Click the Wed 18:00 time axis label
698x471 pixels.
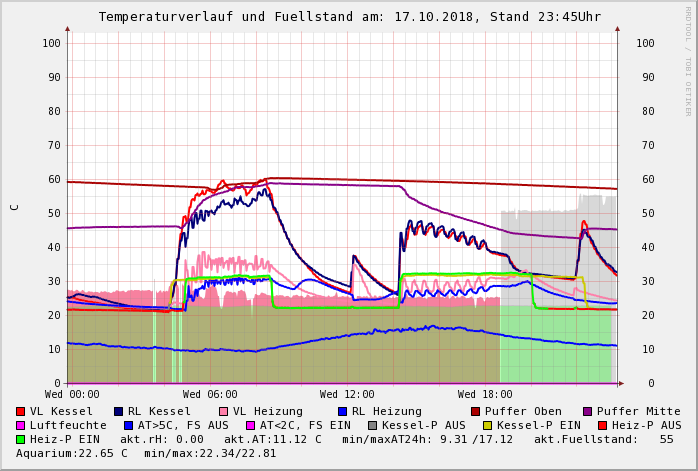(x=485, y=394)
